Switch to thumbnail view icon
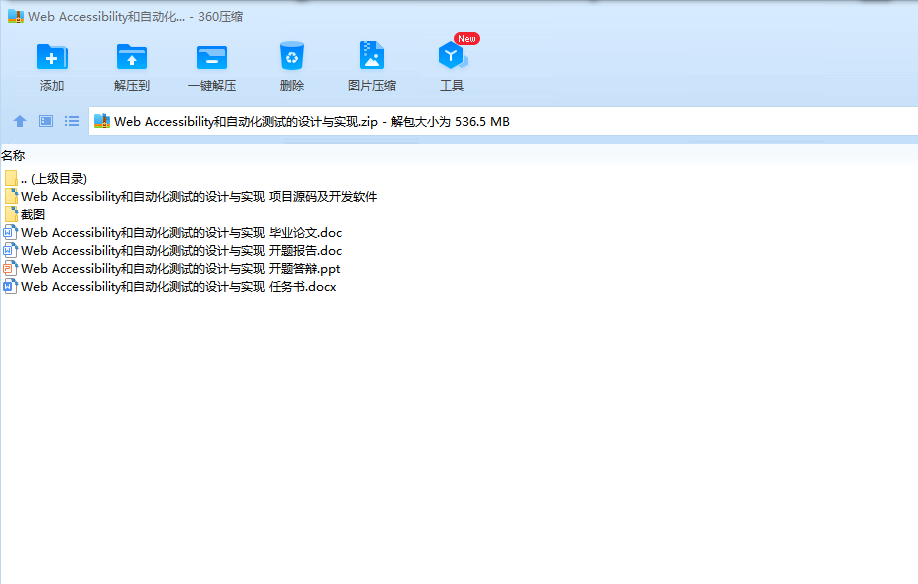918x584 pixels. pos(46,121)
